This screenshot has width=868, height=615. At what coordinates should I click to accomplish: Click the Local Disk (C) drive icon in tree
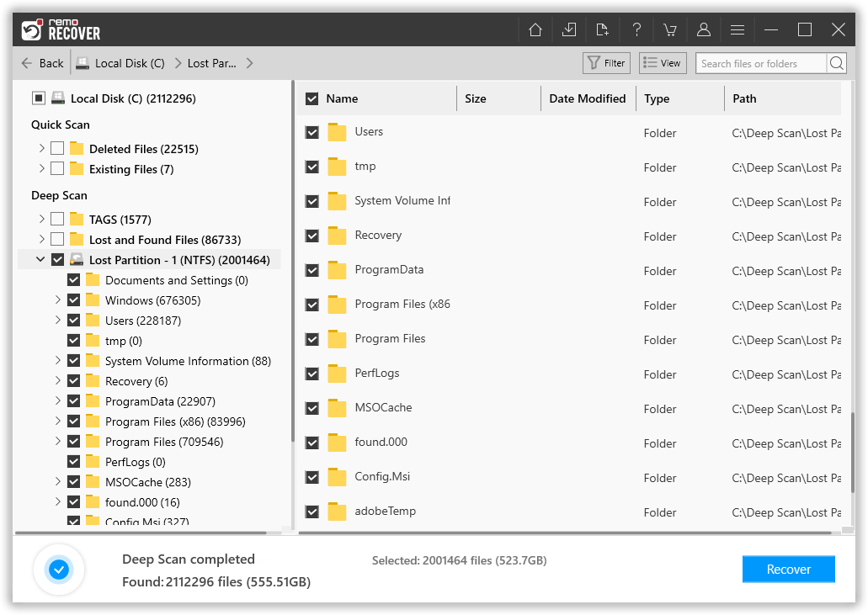[x=58, y=98]
